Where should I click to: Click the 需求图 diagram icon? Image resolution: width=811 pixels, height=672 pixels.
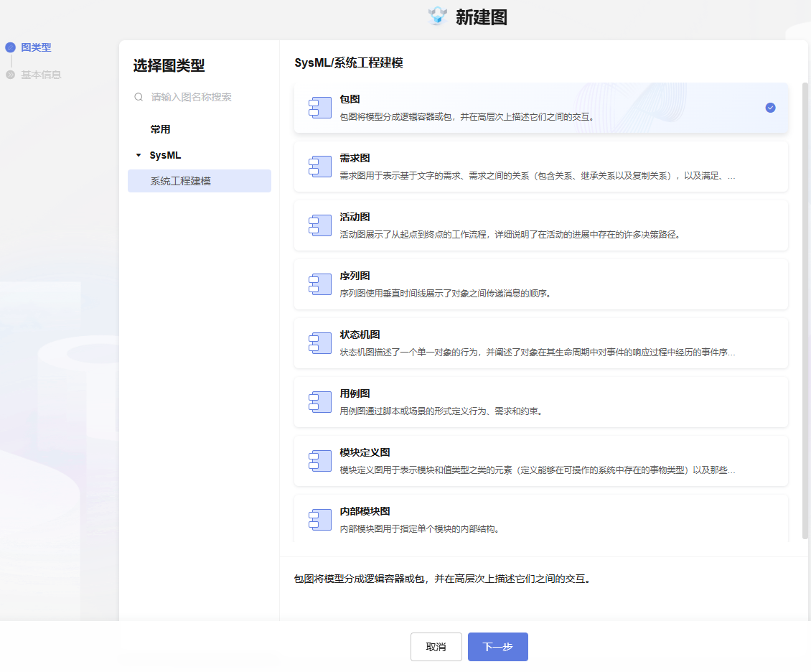pos(319,167)
